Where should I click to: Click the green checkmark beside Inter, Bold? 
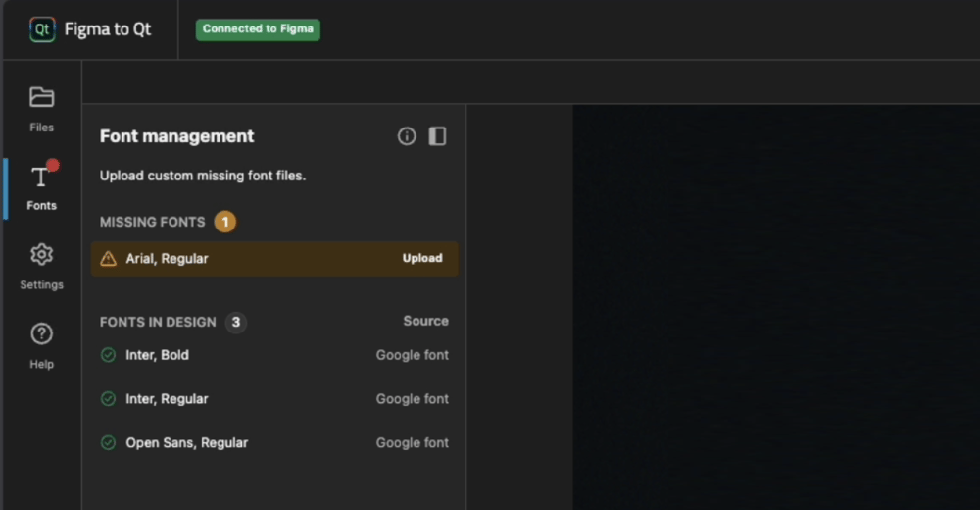point(109,355)
